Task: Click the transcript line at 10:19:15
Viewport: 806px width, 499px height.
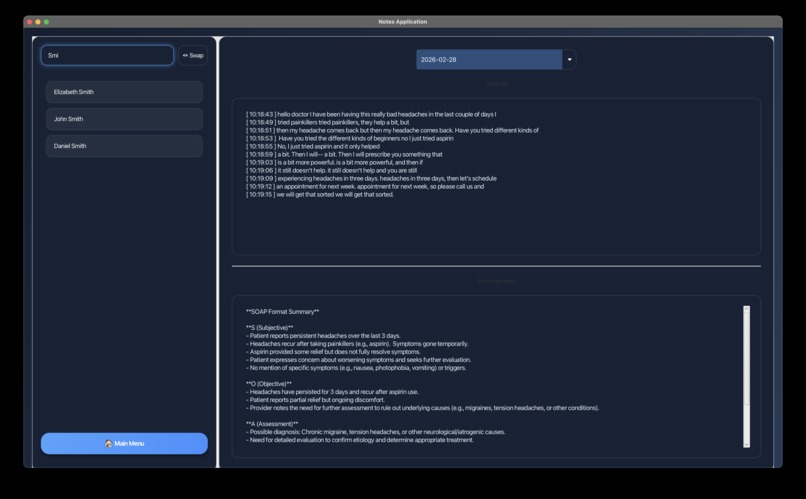Action: pos(320,195)
